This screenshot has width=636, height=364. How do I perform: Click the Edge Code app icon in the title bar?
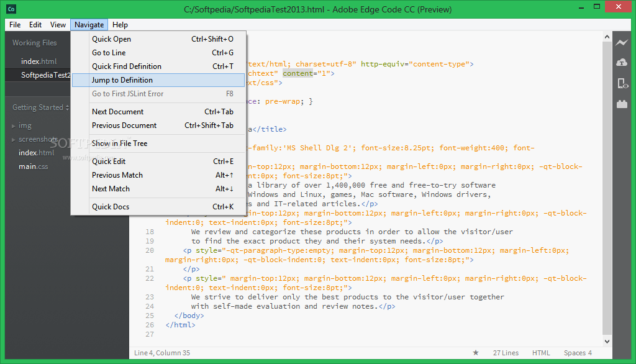tap(11, 9)
